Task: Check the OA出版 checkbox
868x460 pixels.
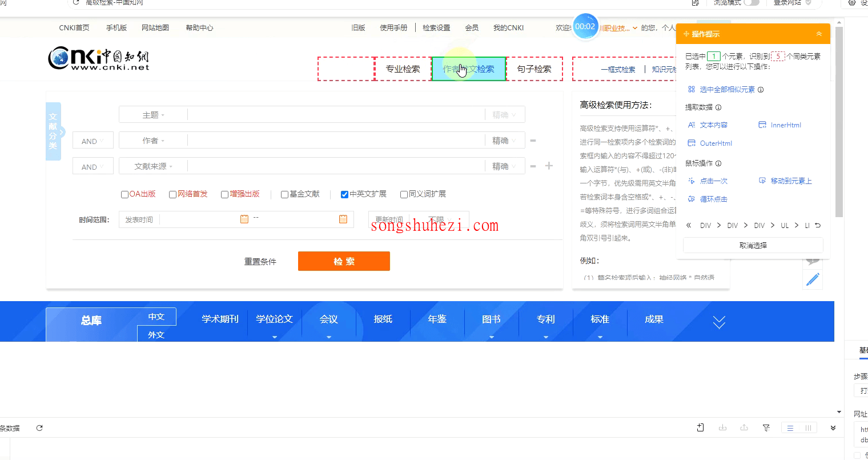Action: tap(124, 195)
